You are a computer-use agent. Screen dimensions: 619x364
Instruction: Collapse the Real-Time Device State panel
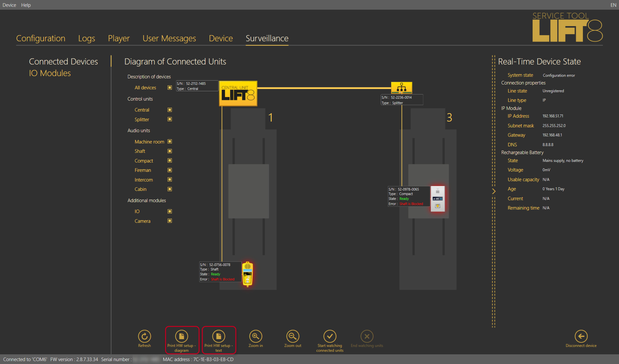click(494, 191)
